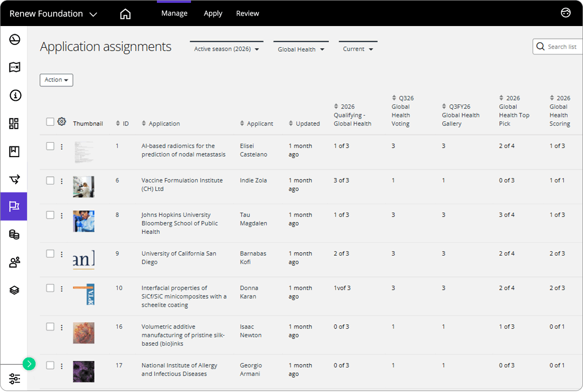Open the user profile avatar icon
This screenshot has width=583, height=392.
(x=565, y=13)
